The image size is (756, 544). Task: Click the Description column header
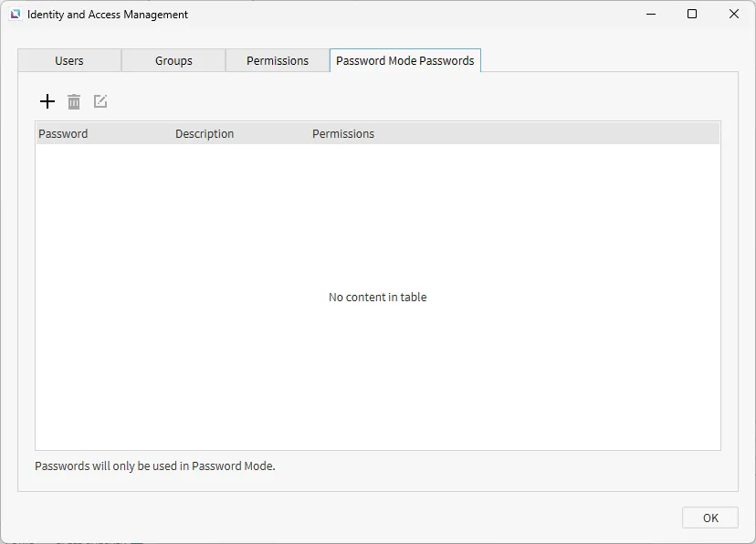click(x=205, y=134)
